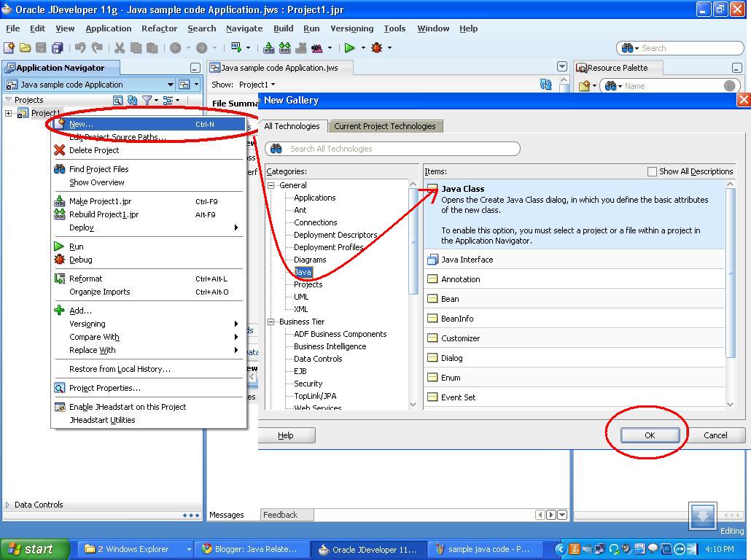
Task: Open the Show Project1 dropdown
Action: (x=273, y=85)
